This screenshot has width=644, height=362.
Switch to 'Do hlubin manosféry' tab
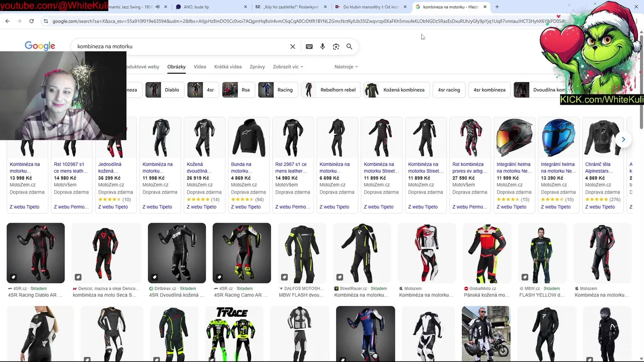(x=368, y=7)
